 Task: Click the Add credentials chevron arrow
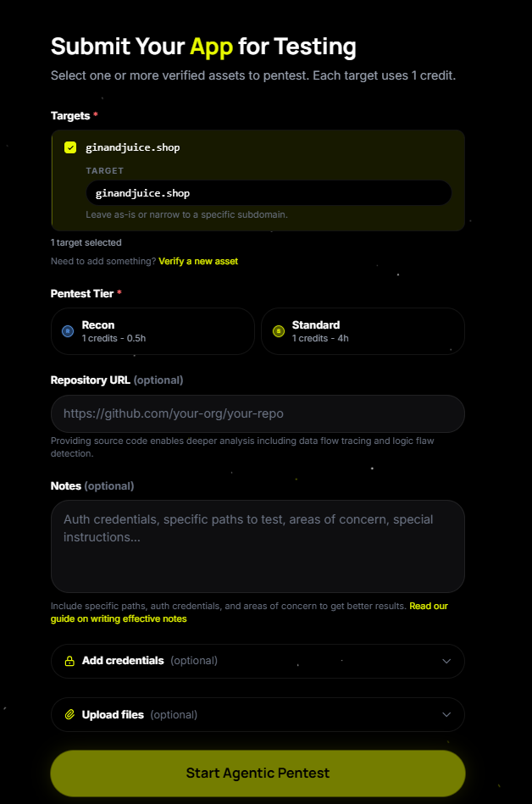point(446,661)
